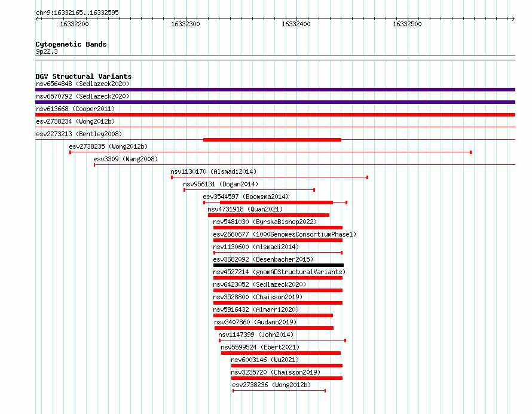This screenshot has width=532, height=414.
Task: Open esv2738236 (Wong2012b) label
Action: coord(271,385)
